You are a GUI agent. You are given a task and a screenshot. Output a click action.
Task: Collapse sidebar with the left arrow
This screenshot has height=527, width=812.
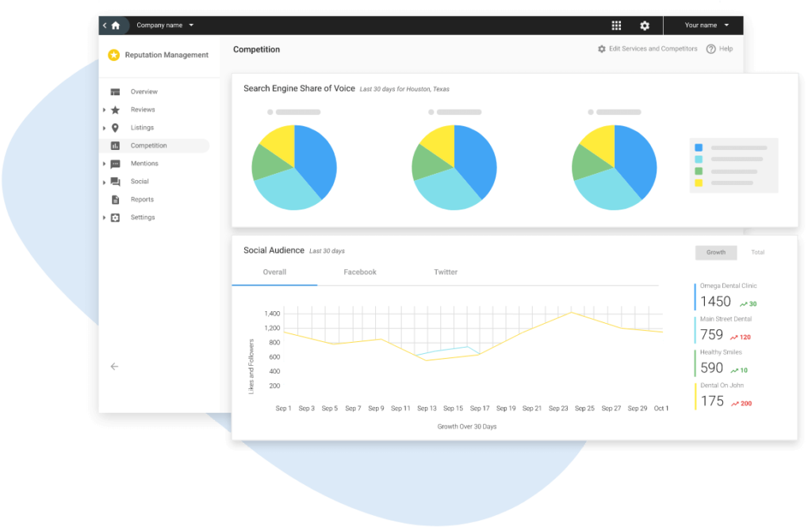point(114,367)
